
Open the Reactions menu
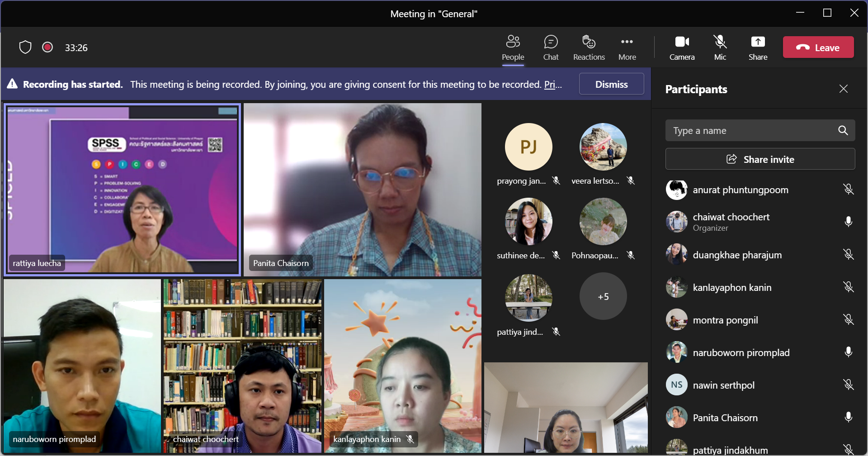(589, 47)
